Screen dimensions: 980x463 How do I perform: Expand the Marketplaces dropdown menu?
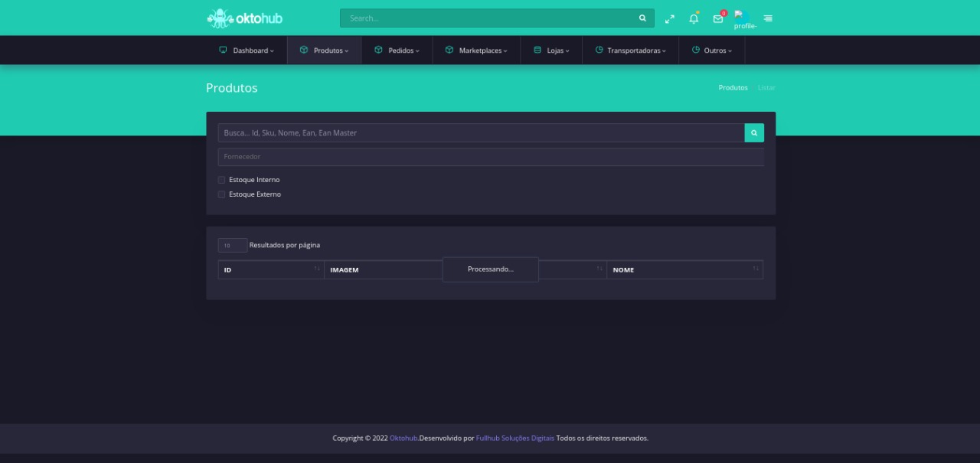[x=476, y=51]
